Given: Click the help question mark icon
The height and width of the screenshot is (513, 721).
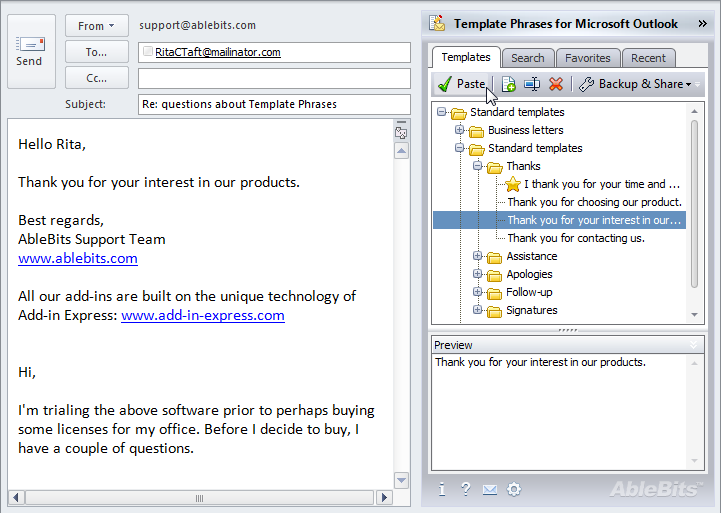Looking at the screenshot, I should [465, 489].
